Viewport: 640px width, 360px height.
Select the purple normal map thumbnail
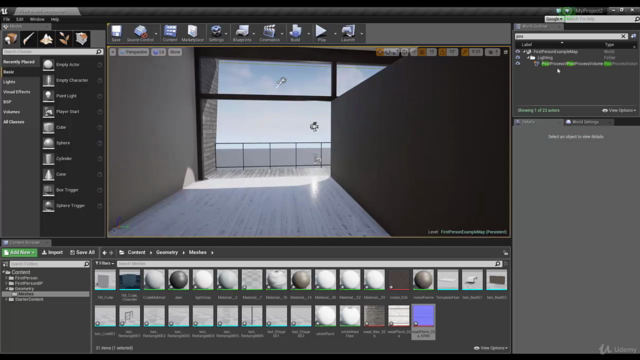pyautogui.click(x=423, y=317)
